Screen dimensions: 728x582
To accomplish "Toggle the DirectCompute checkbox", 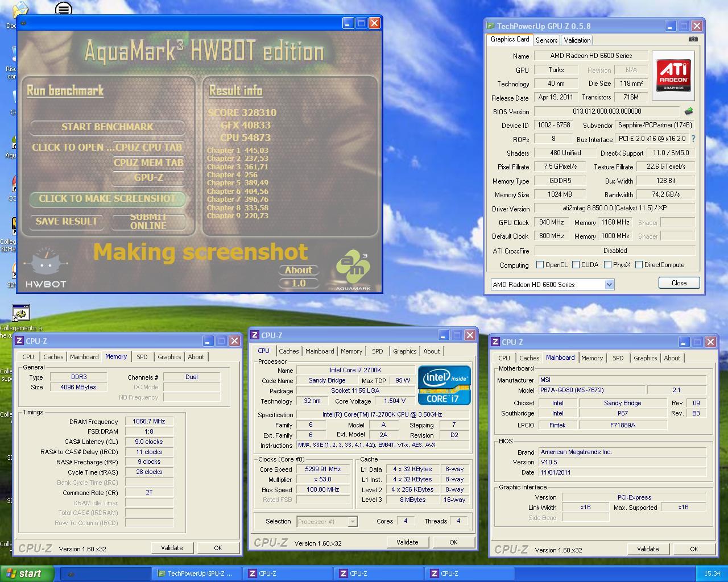I will click(639, 265).
